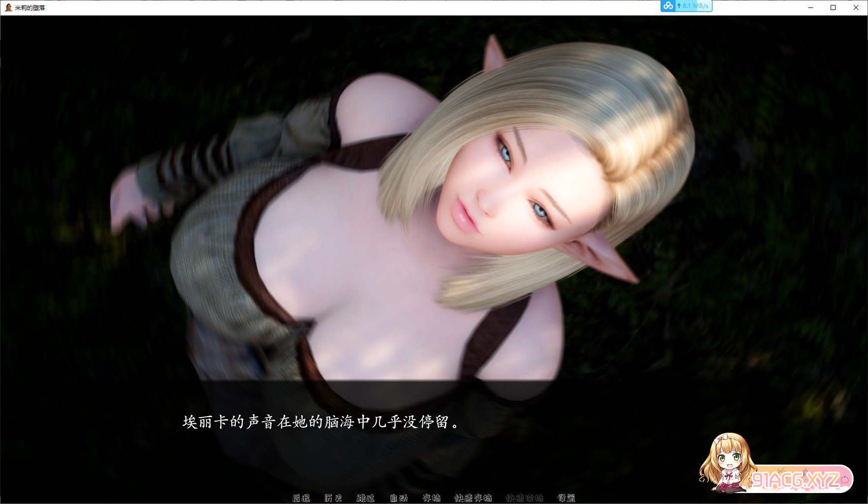This screenshot has width=868, height=504.
Task: Enable 自动 auto-advance mode
Action: 398,498
